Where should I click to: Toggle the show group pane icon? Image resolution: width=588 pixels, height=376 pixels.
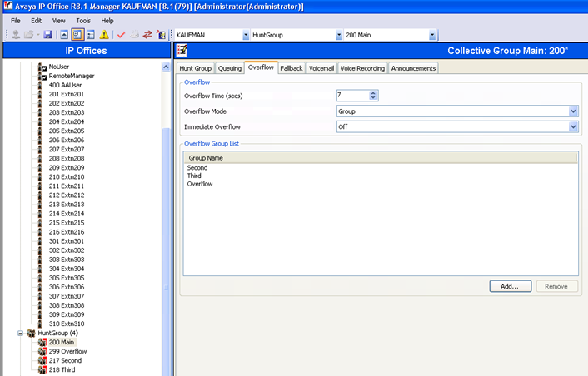pyautogui.click(x=91, y=35)
